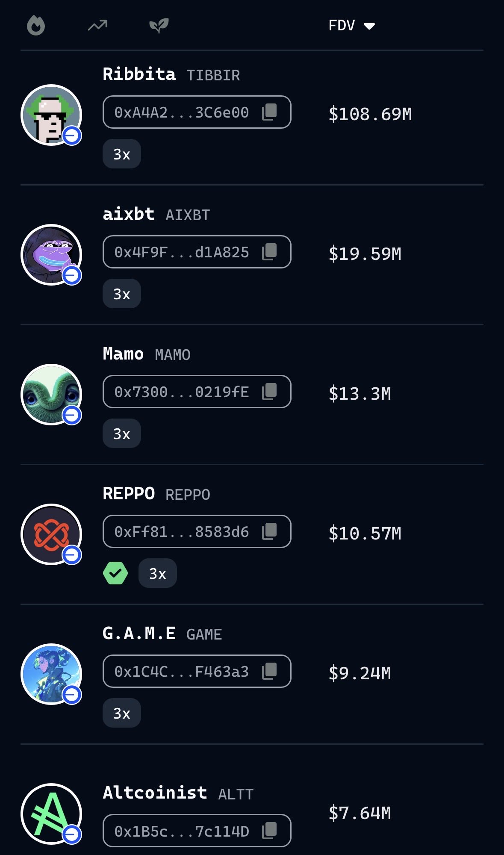Click the Base chain badge on Mamo avatar
Screen dimensions: 504x855
[x=72, y=415]
